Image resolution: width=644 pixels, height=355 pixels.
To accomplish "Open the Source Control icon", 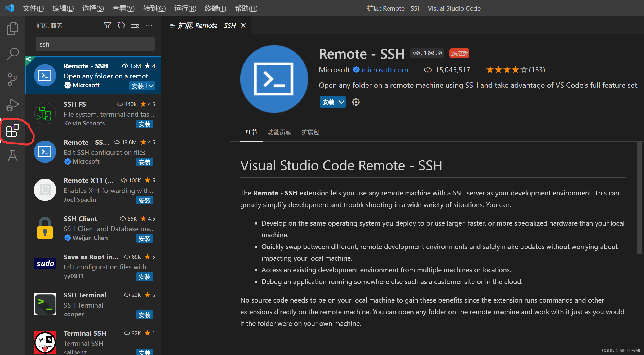I will point(12,79).
